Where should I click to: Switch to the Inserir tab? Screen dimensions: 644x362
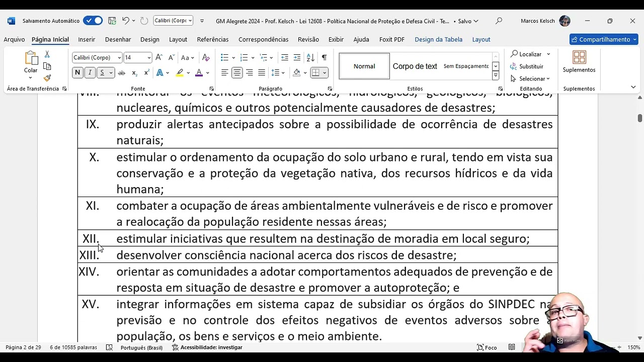(87, 39)
